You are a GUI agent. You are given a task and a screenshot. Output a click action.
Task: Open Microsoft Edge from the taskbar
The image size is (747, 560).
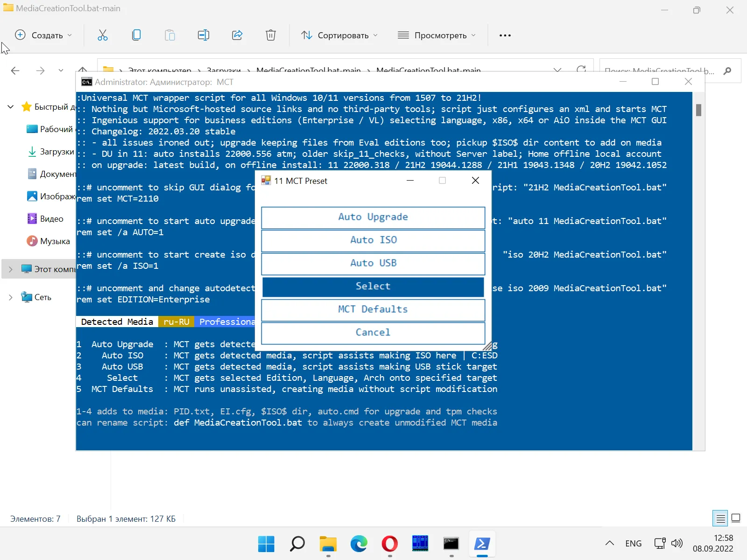(x=359, y=544)
